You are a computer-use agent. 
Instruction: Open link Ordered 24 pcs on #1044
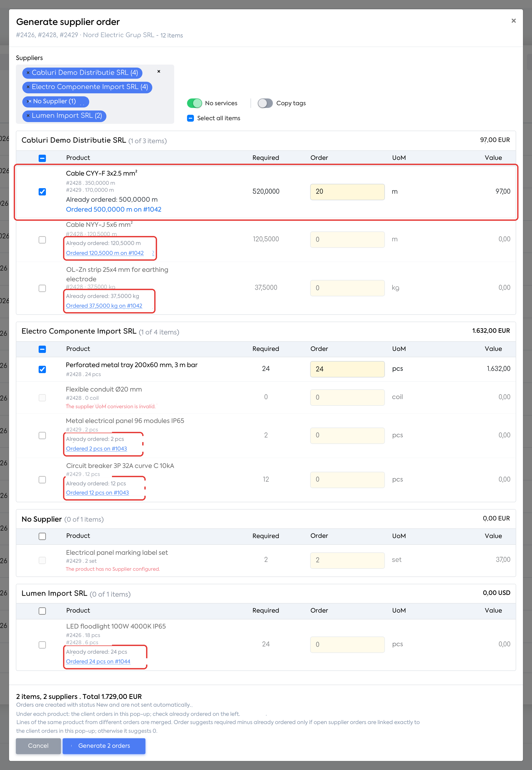coord(98,661)
